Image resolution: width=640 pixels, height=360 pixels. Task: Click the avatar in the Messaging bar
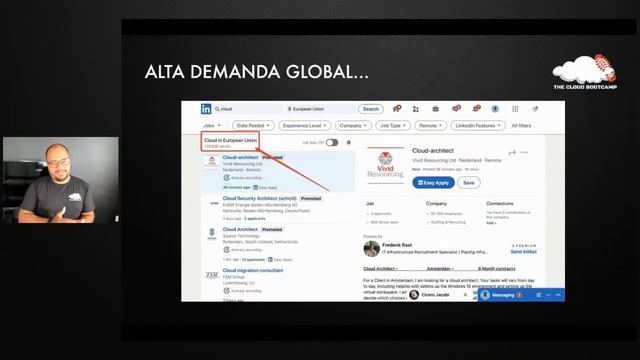click(x=485, y=295)
